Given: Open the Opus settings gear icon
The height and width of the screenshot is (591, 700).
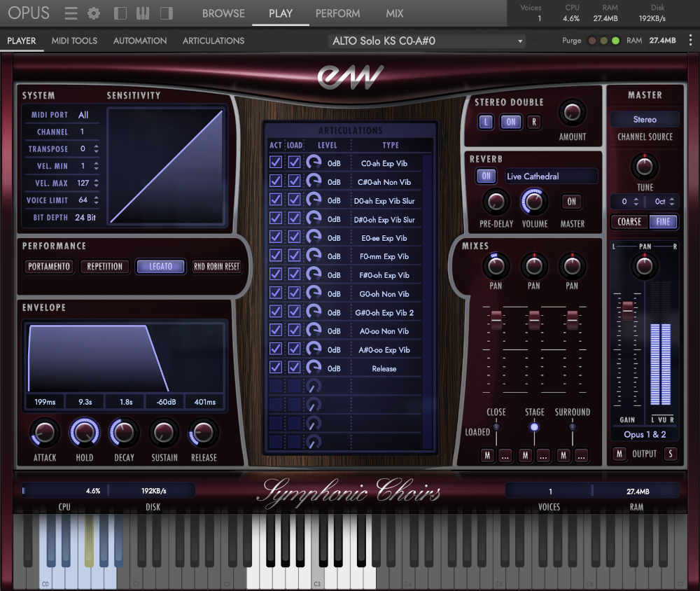Looking at the screenshot, I should coord(94,13).
